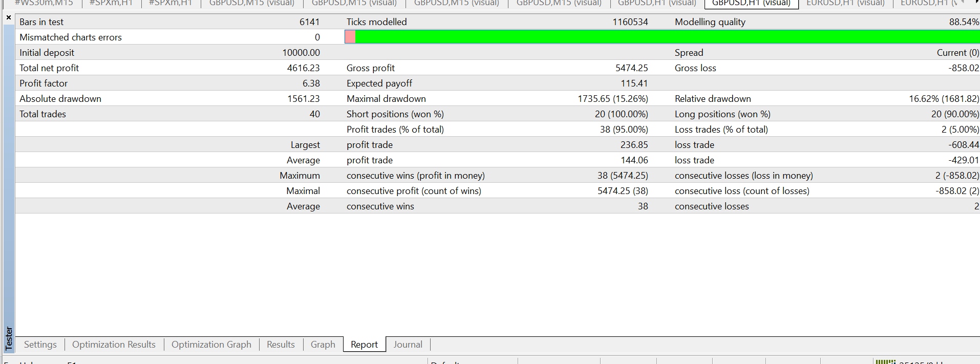Image resolution: width=980 pixels, height=364 pixels.
Task: Select the 'Initial deposit' label
Action: coord(47,53)
